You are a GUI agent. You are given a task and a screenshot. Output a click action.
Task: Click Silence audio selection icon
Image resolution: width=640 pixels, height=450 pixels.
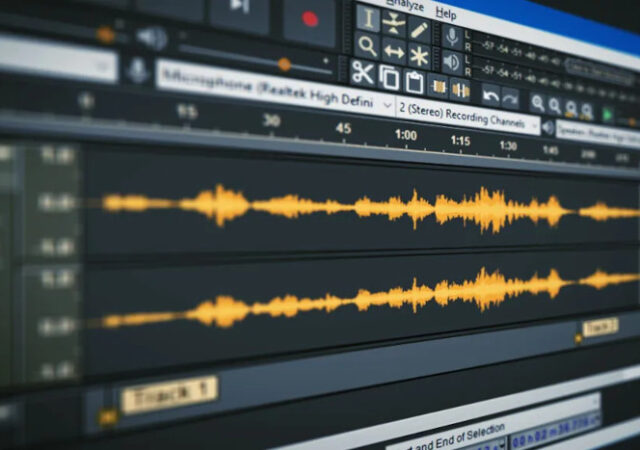[460, 90]
